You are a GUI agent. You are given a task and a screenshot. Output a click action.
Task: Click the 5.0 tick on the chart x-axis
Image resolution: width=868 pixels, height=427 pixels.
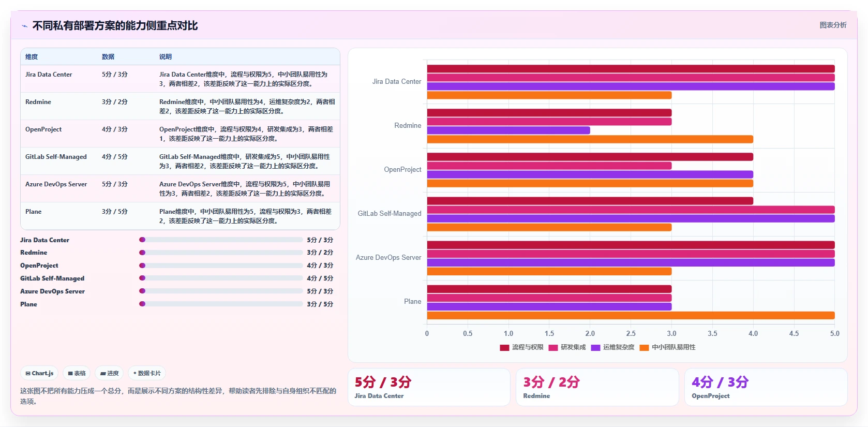coord(834,334)
